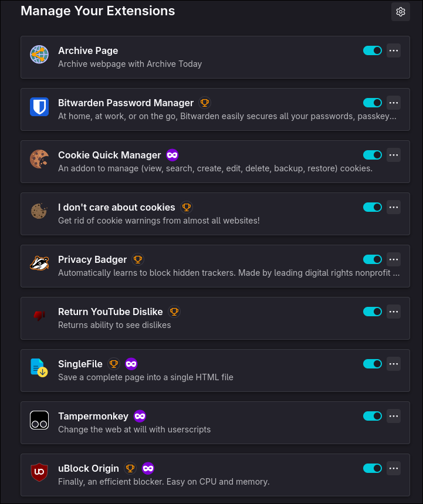Click recommended trophy badge next to Bitwarden
This screenshot has height=504, width=423.
coord(205,103)
